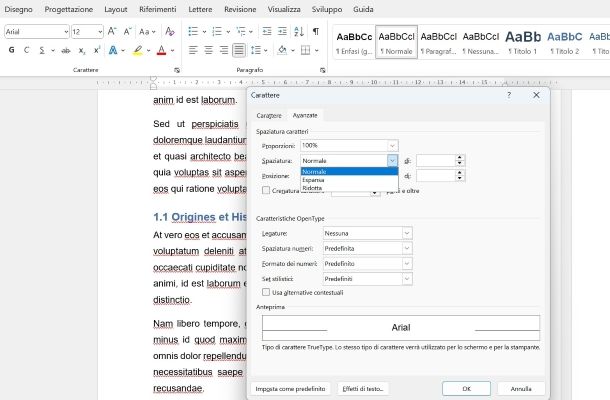Apply the Titolo 1 style
610x400 pixels.
[523, 42]
